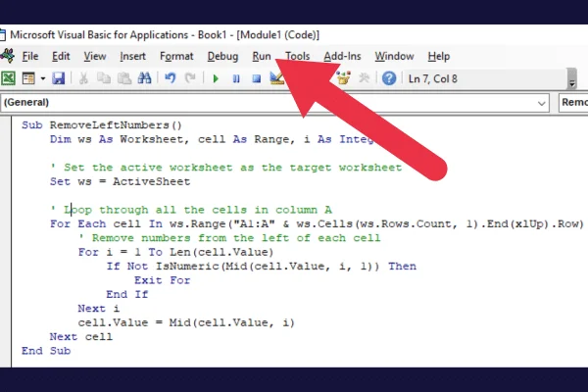588x392 pixels.
Task: Click the greyed hammer-and-wrench tools icon
Action: 364,78
